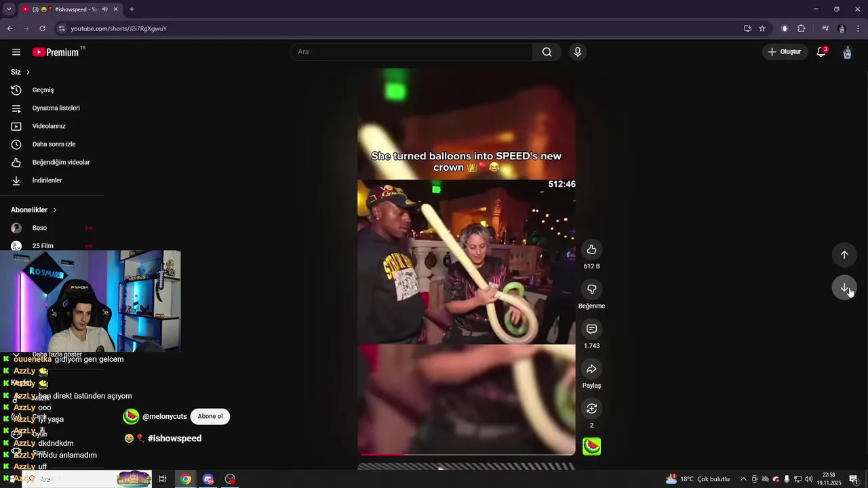
Task: View site information icon in address bar
Action: coord(62,28)
